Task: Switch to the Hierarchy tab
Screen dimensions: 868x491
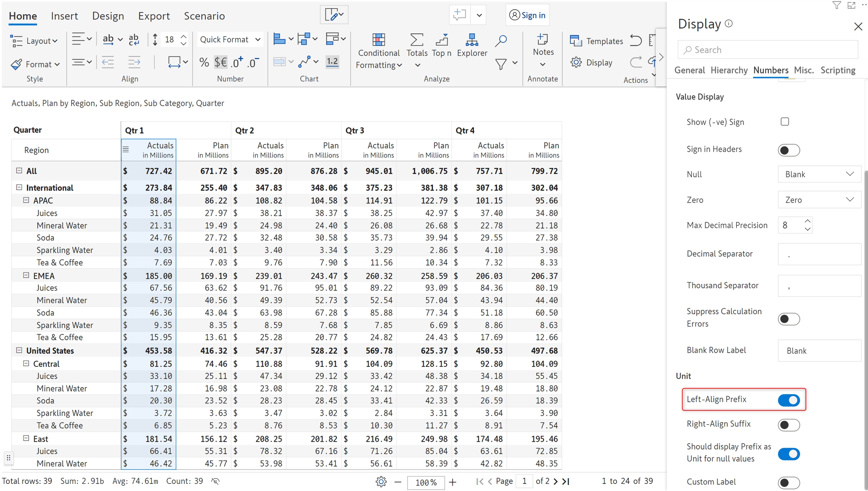Action: tap(729, 70)
